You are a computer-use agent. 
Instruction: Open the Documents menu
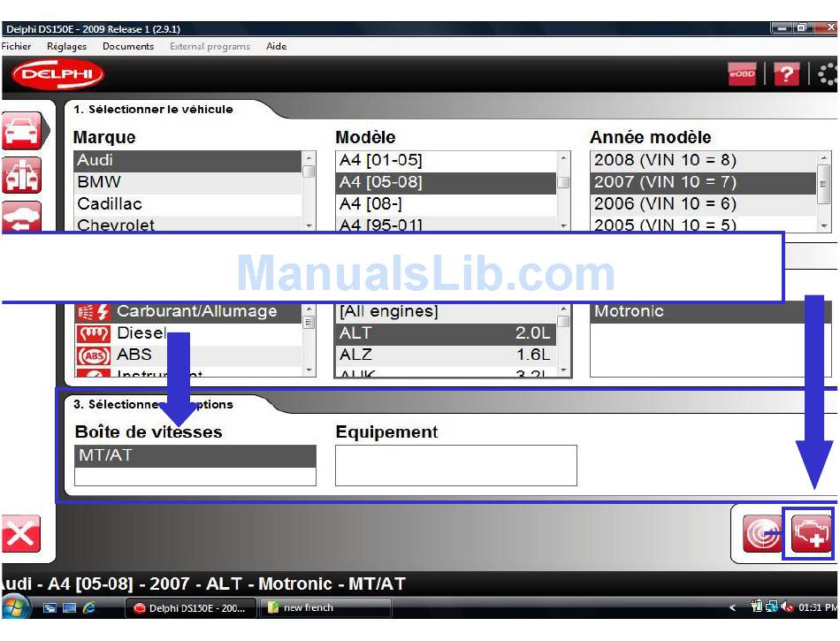[x=128, y=46]
